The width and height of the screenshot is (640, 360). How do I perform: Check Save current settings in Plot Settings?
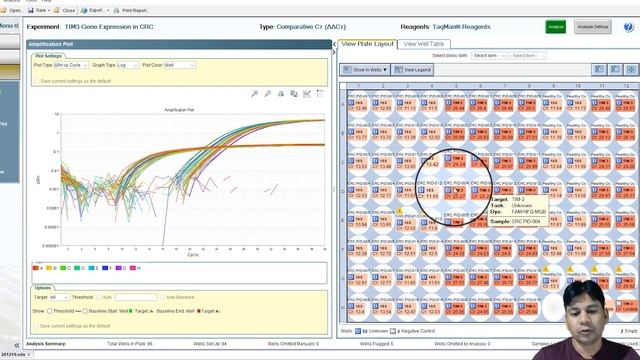tap(37, 81)
